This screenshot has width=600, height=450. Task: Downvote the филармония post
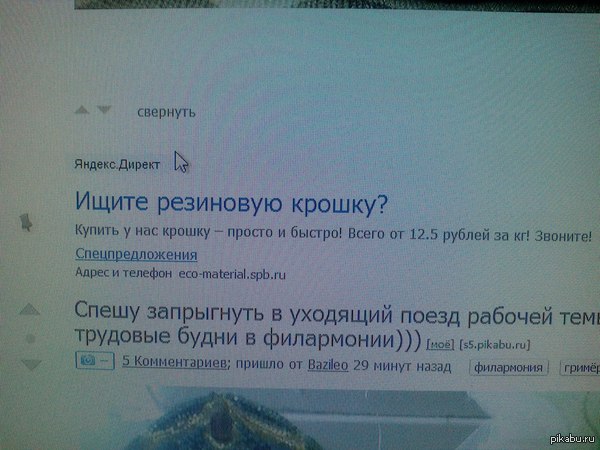click(x=31, y=364)
